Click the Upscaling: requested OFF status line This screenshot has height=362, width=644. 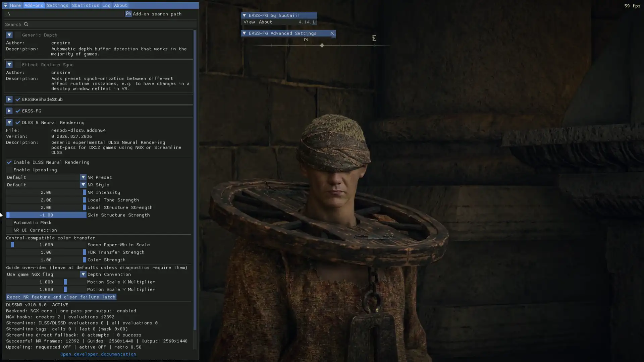[74, 347]
